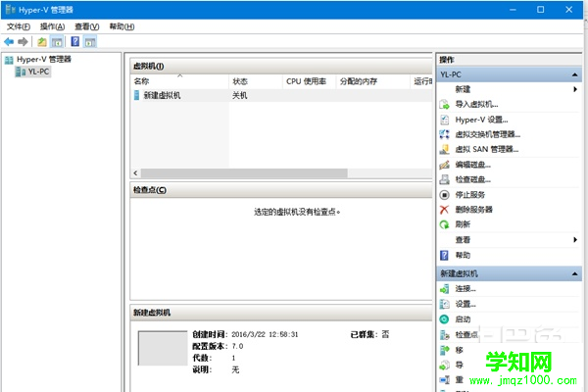Click 启动 action text
Screen dimensions: 588x392
pyautogui.click(x=463, y=319)
